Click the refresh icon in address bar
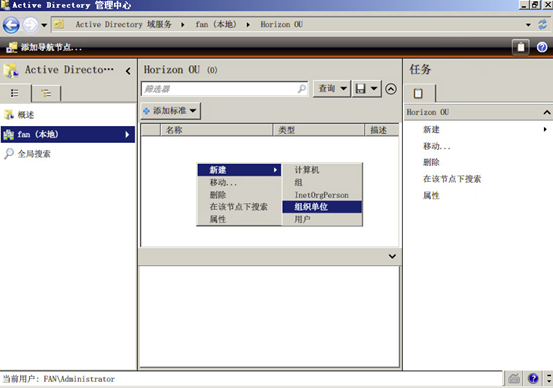This screenshot has height=388, width=553. point(542,25)
